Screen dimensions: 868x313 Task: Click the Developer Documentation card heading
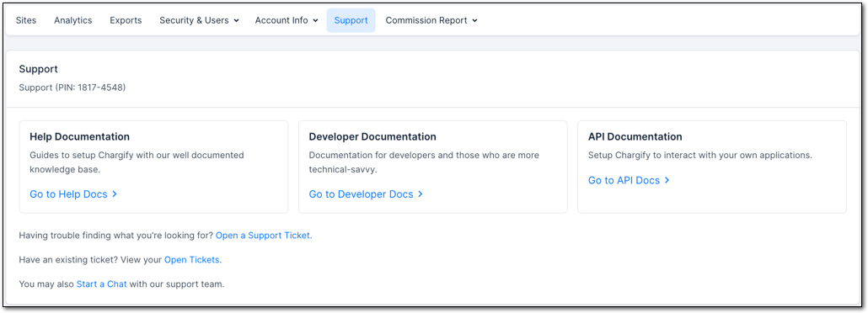coord(372,136)
